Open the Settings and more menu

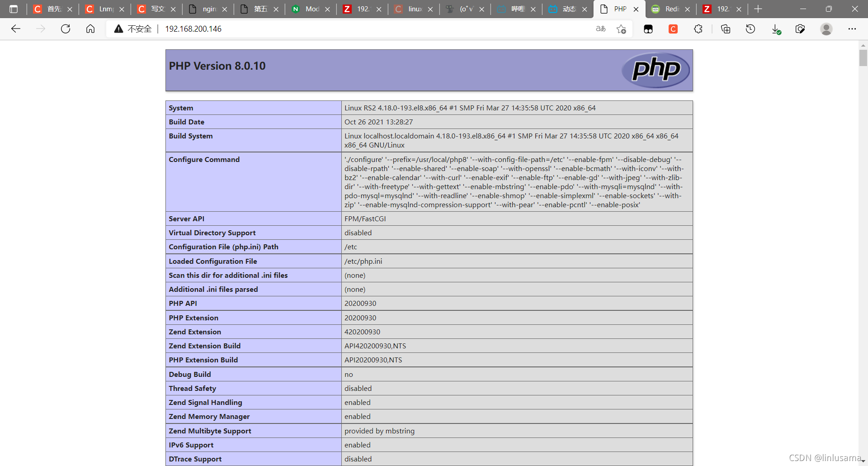[852, 29]
